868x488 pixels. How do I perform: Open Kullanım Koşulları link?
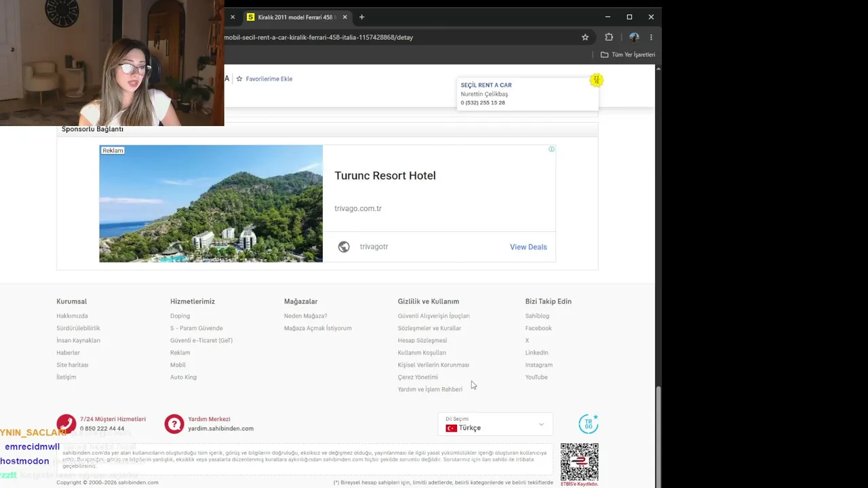click(422, 352)
